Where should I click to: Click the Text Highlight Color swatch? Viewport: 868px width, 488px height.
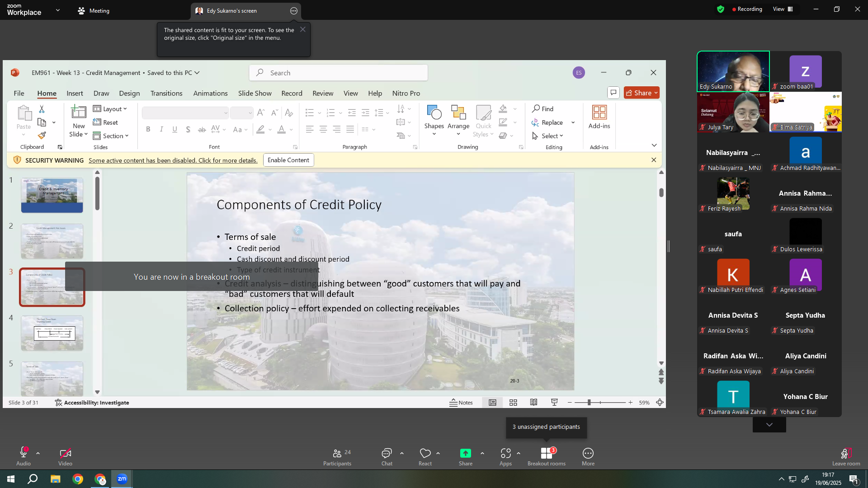tap(260, 130)
